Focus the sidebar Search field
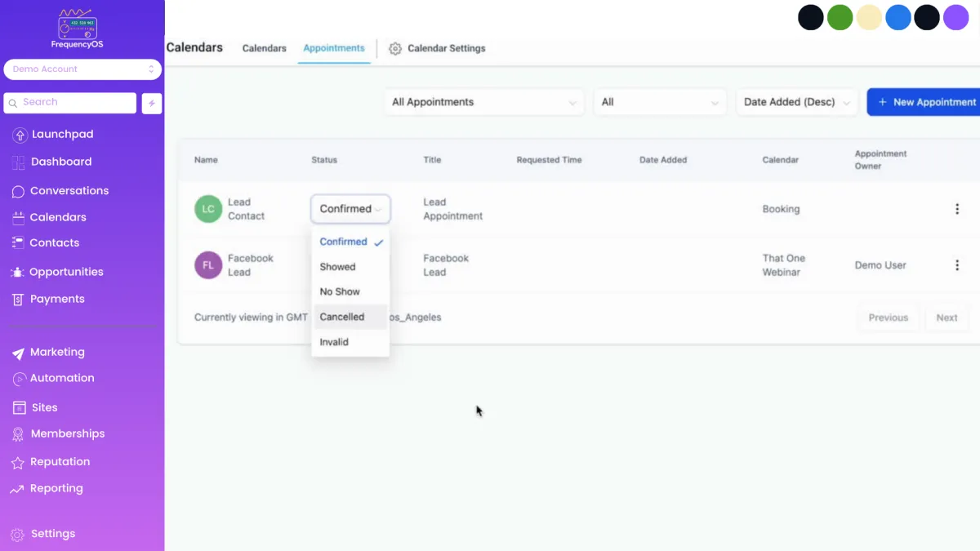This screenshot has height=551, width=980. 70,103
